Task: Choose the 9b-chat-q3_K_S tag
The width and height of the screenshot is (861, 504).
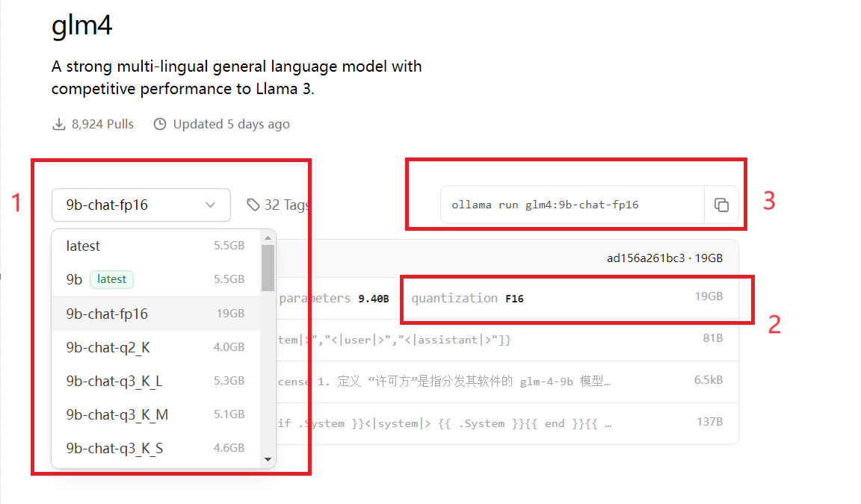Action: point(156,448)
